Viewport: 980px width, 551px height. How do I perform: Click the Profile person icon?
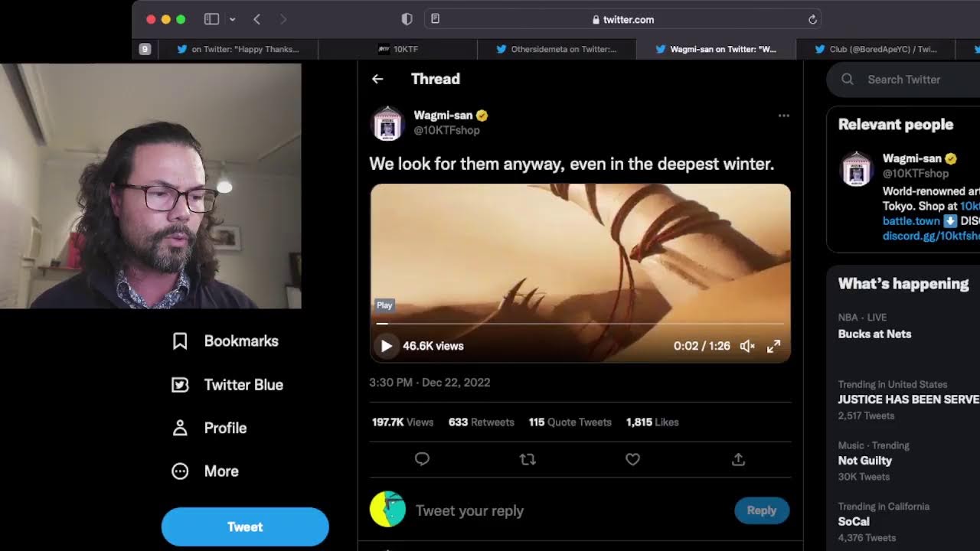[180, 428]
